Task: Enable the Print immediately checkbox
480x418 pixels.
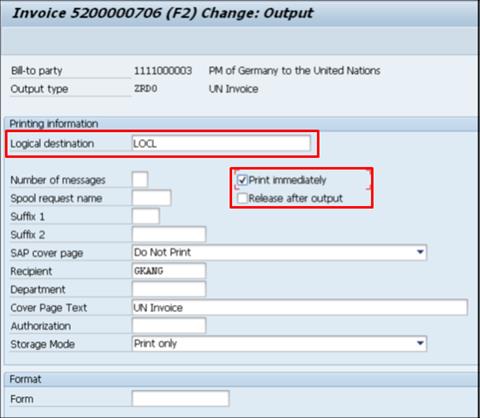Action: [x=242, y=180]
